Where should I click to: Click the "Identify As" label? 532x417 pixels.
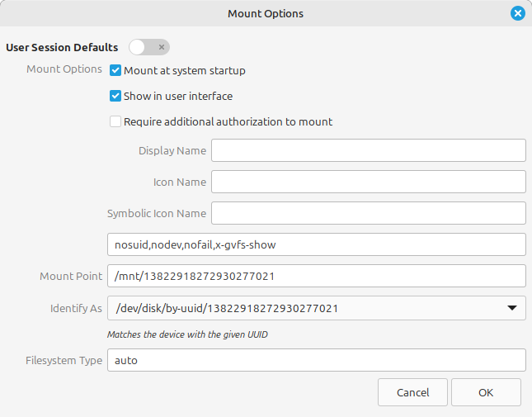point(76,308)
